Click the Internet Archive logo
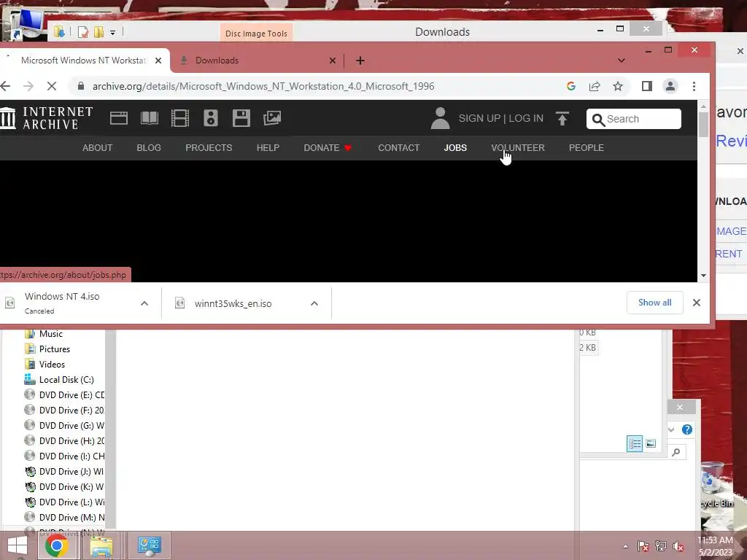This screenshot has width=747, height=560. coord(47,118)
